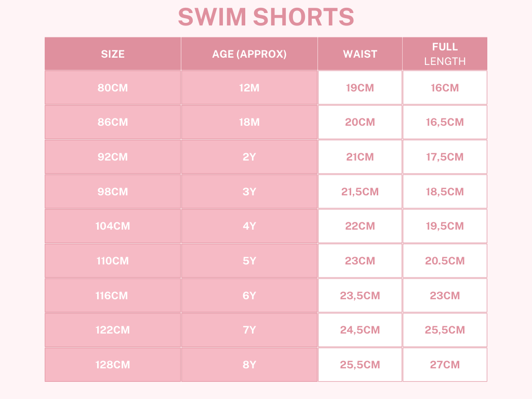Click the 104CM size cell
The height and width of the screenshot is (399, 532).
click(113, 226)
